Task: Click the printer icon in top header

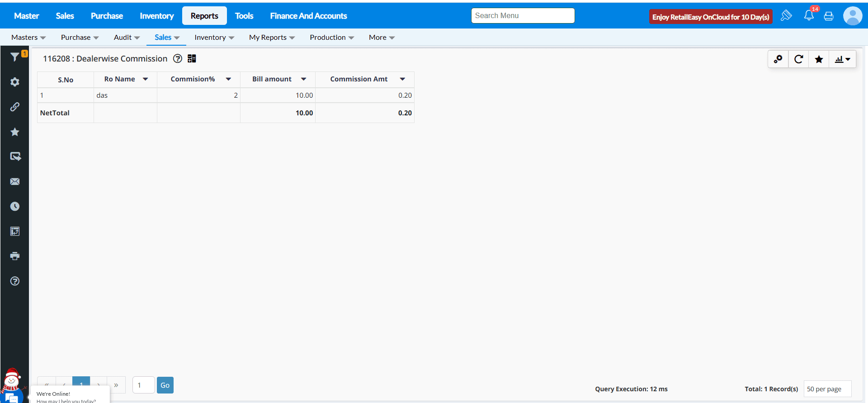Action: [829, 16]
